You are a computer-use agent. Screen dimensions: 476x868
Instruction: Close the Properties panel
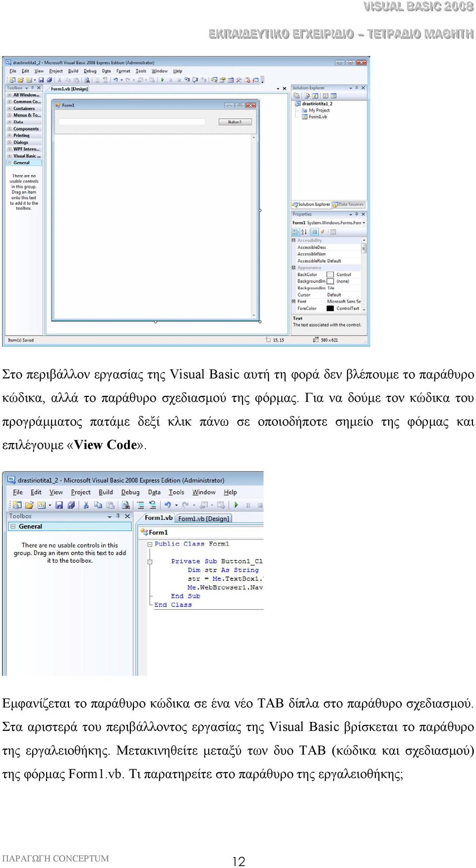click(x=363, y=215)
